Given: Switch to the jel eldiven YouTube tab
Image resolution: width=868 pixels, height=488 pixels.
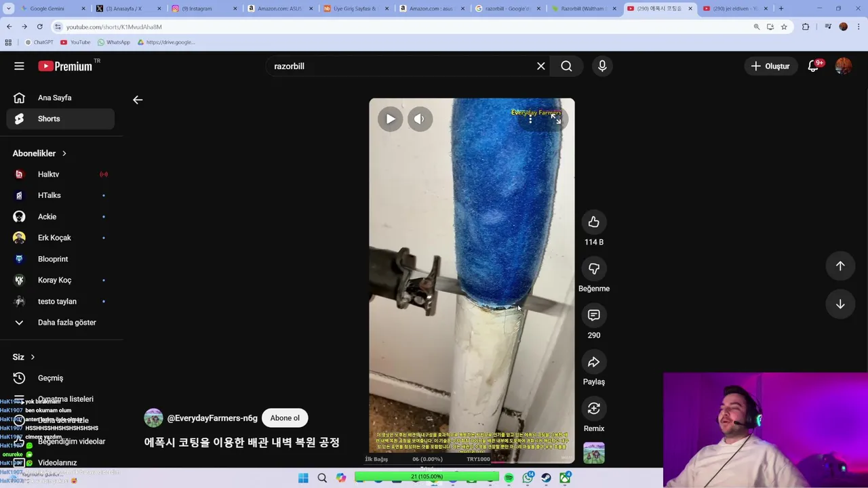Looking at the screenshot, I should pos(736,8).
